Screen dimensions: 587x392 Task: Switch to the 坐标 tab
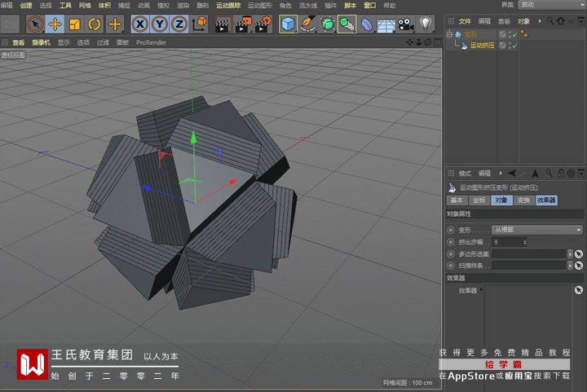pos(479,200)
